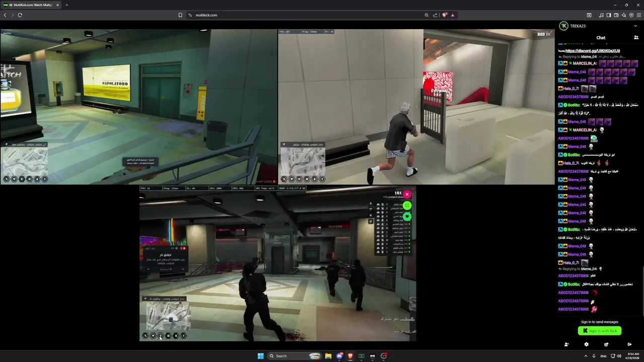Open the browser hamburger menu
This screenshot has width=644, height=362.
(639, 15)
